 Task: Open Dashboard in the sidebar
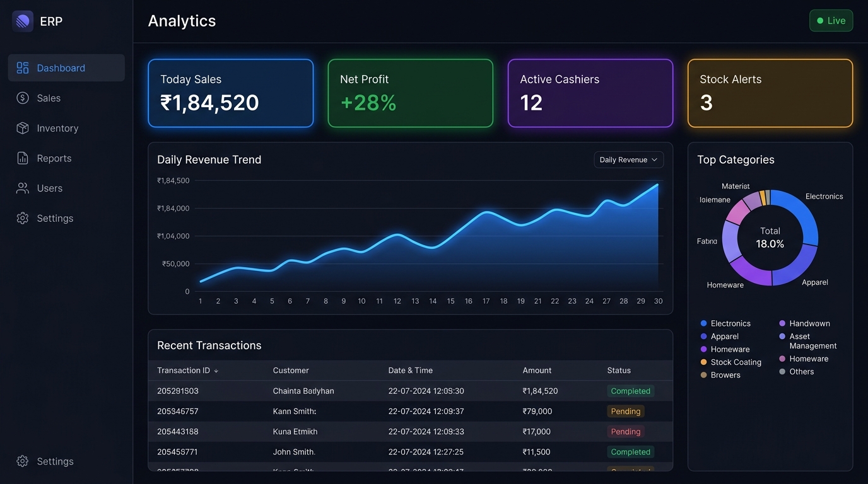[66, 68]
